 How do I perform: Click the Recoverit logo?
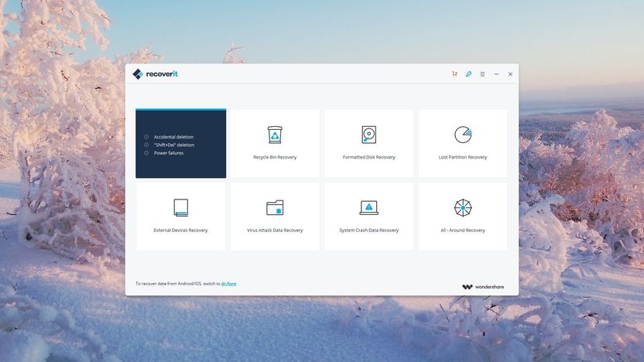click(156, 74)
